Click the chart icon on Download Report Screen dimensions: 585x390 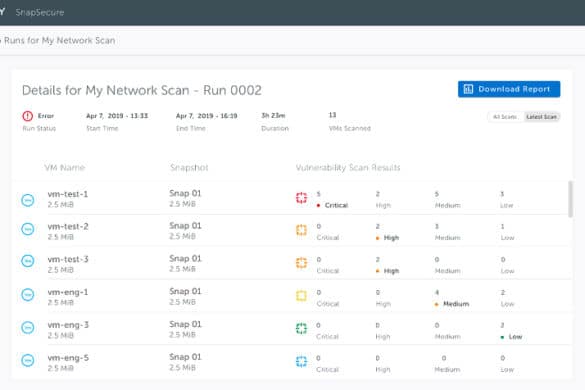click(468, 89)
